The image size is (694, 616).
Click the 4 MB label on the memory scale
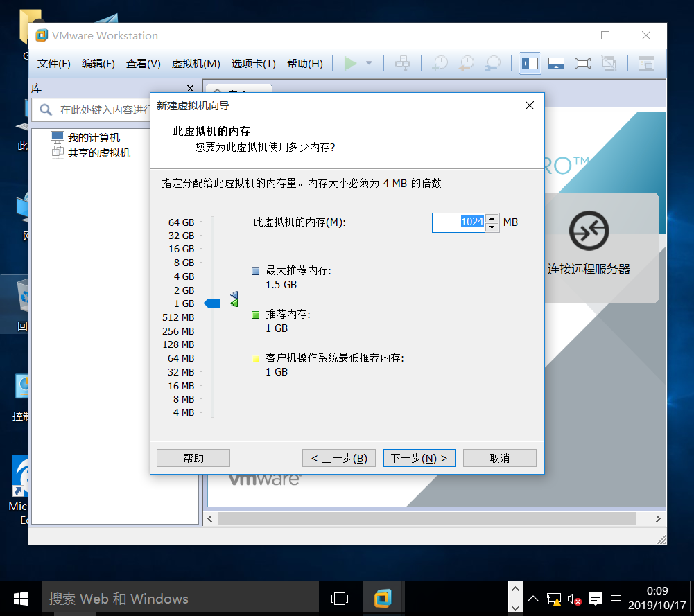(184, 412)
